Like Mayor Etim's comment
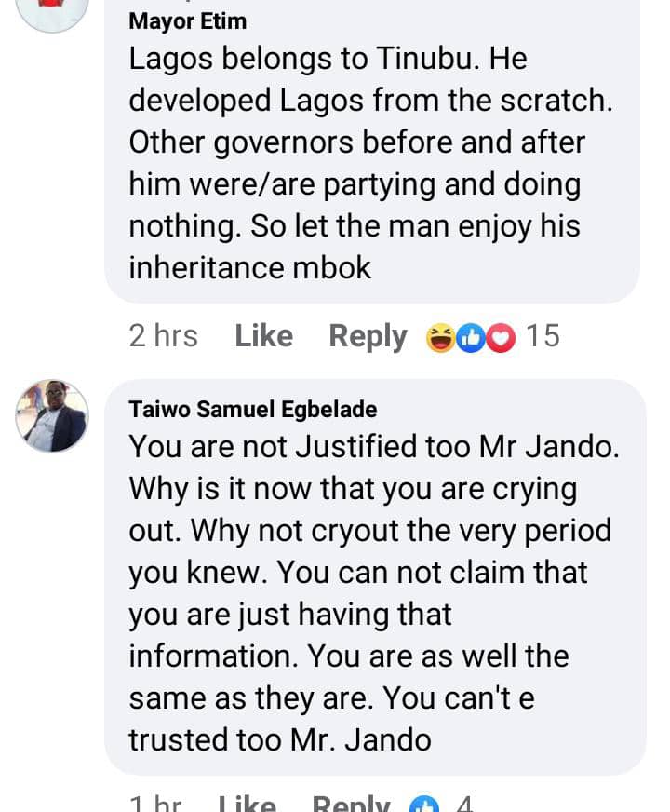The image size is (670, 812). coord(263,336)
